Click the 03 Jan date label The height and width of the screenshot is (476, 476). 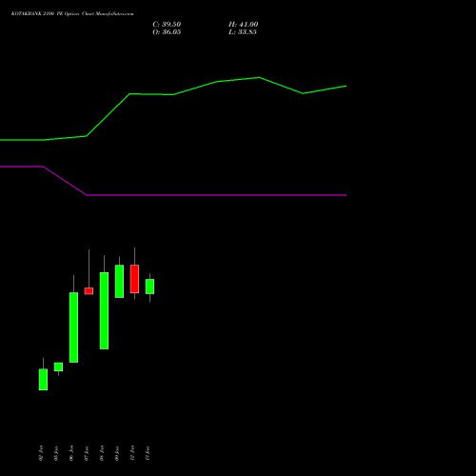click(x=56, y=453)
